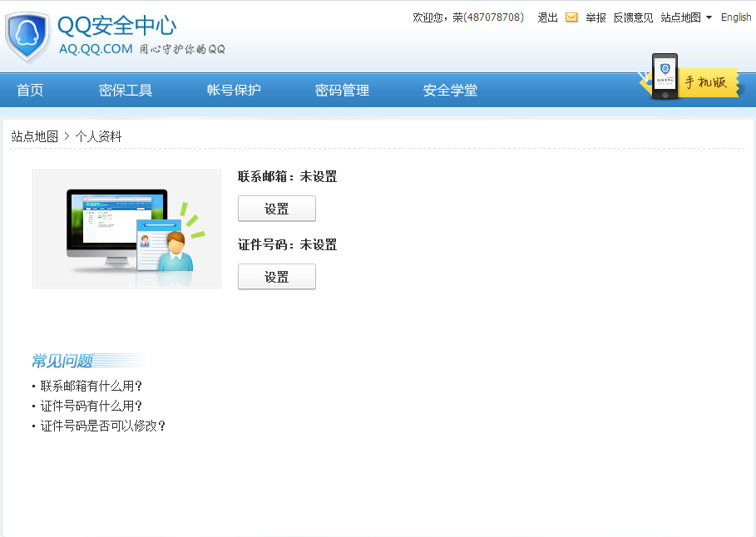Viewport: 756px width, 537px height.
Task: Open the 反馈意见 feedback link
Action: click(633, 17)
